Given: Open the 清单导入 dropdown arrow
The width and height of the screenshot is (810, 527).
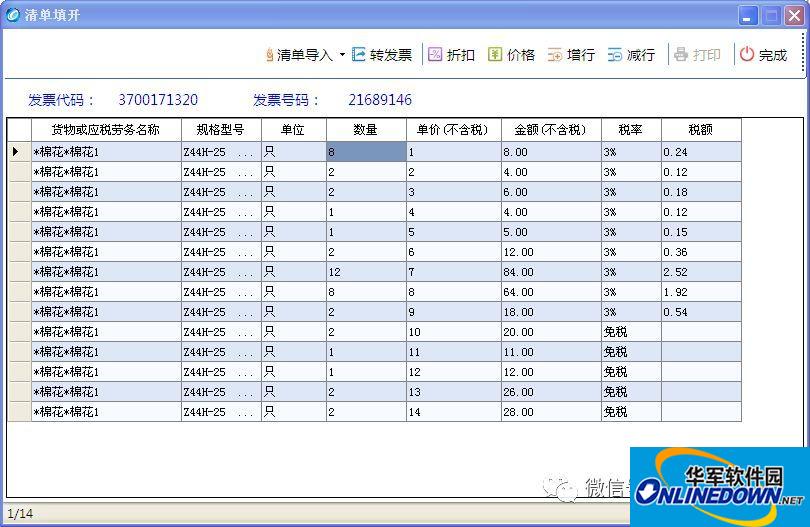Looking at the screenshot, I should [x=342, y=55].
